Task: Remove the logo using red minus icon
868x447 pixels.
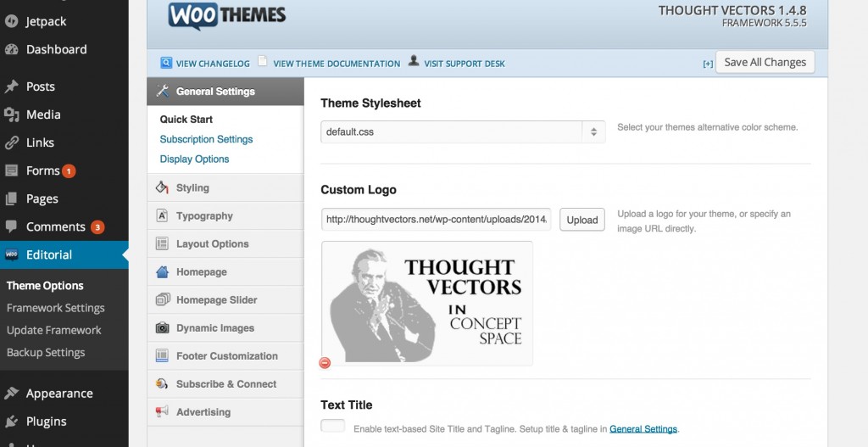Action: click(x=325, y=363)
